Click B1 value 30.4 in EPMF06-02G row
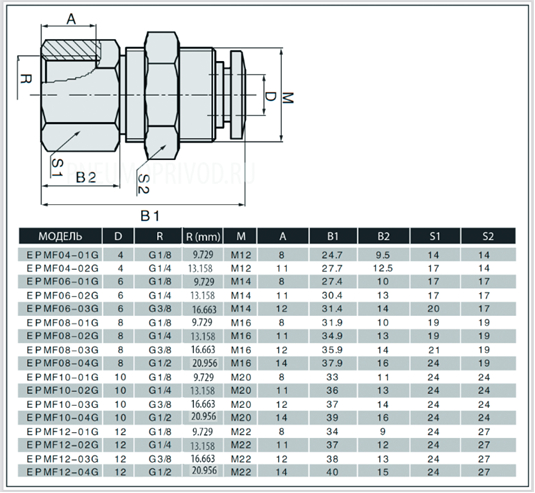 (x=332, y=295)
